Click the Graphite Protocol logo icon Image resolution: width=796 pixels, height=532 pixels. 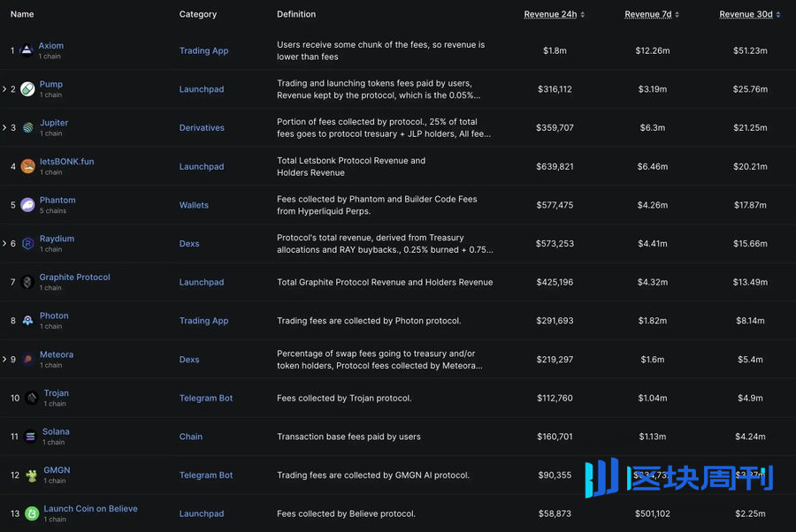[x=27, y=282]
